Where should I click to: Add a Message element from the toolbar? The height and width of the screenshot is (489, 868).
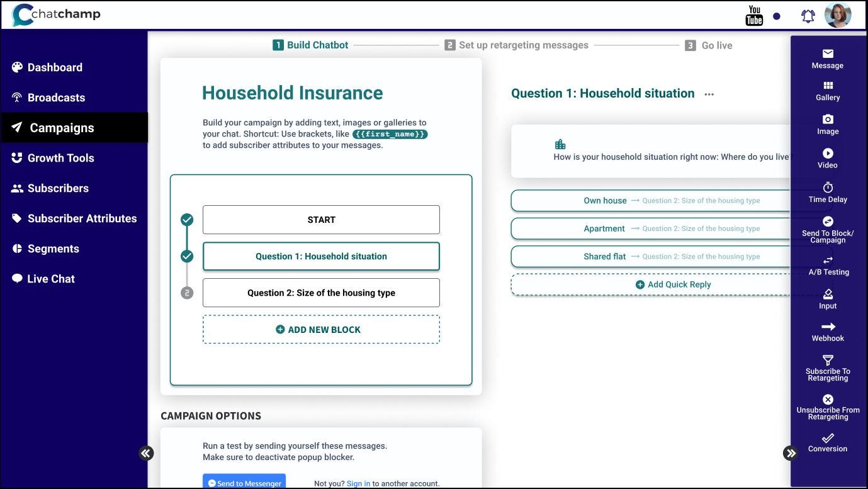[x=828, y=59]
